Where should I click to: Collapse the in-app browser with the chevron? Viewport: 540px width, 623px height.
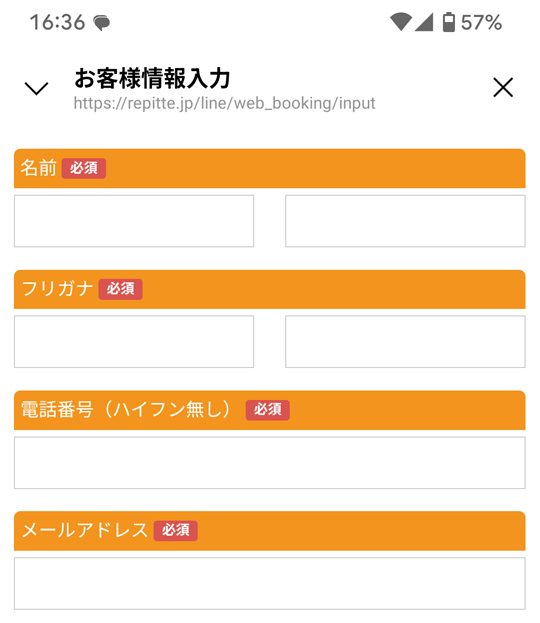pos(36,88)
